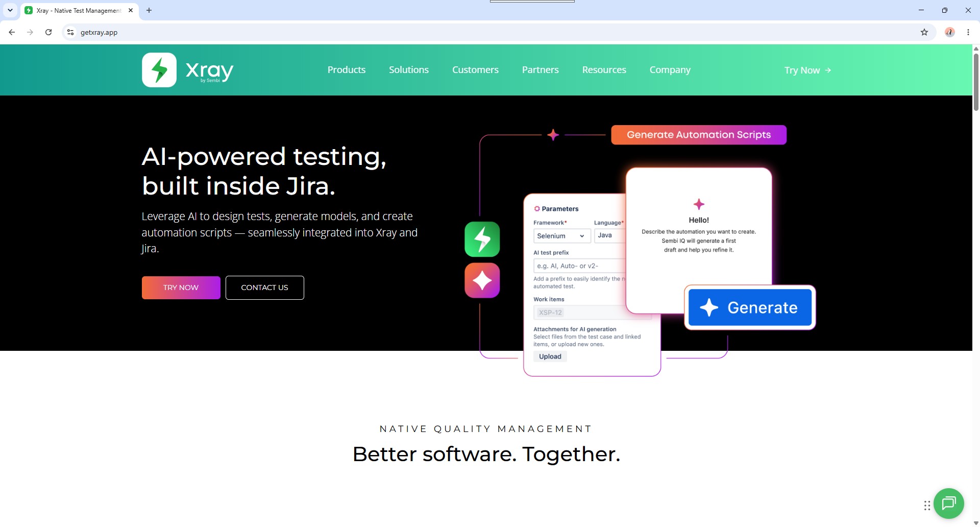
Task: Click the Xray lightning bolt logo in header
Action: 159,70
